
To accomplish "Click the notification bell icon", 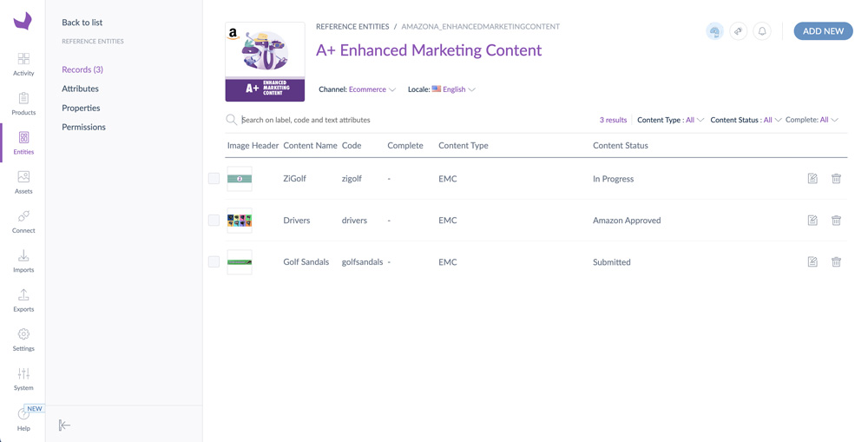I will tap(762, 31).
